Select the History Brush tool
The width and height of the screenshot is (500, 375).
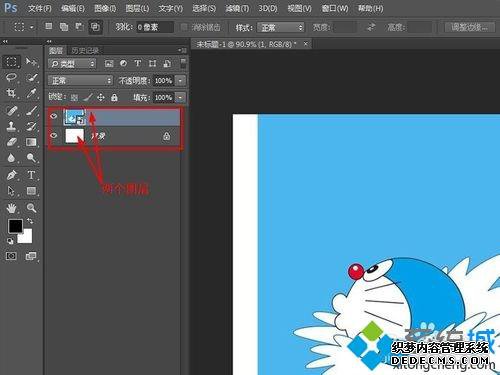coord(31,126)
